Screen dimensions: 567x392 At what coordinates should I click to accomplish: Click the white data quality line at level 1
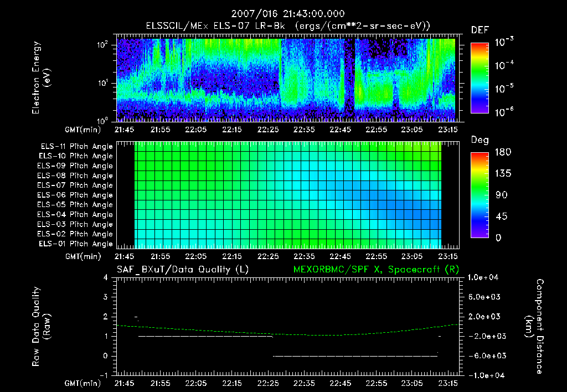pos(205,336)
